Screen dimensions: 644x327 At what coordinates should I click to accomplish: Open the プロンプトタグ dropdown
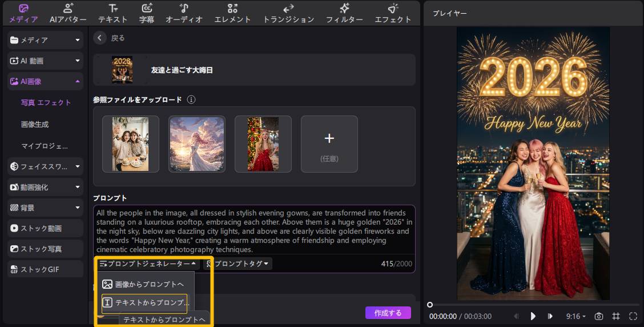coord(238,264)
